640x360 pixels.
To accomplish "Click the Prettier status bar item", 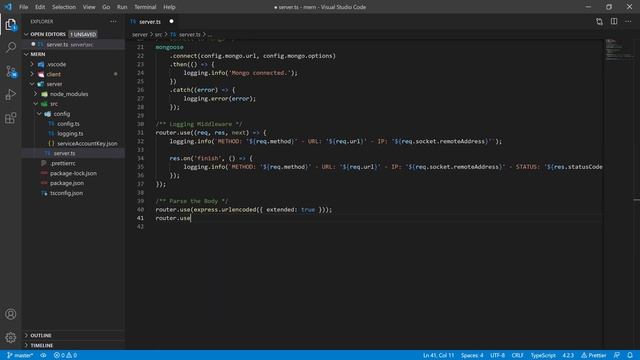I will (x=593, y=355).
